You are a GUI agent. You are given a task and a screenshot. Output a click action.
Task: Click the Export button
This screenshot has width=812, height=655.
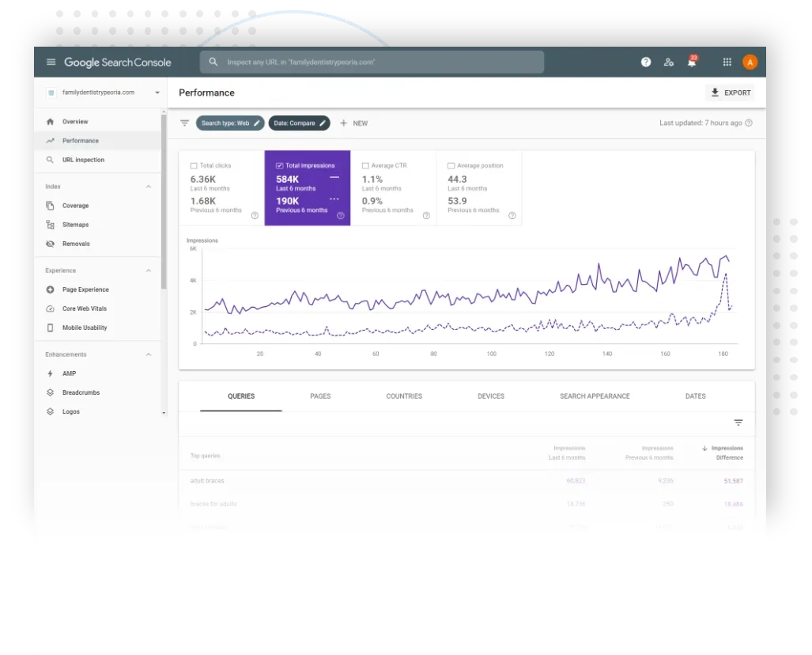pyautogui.click(x=731, y=93)
